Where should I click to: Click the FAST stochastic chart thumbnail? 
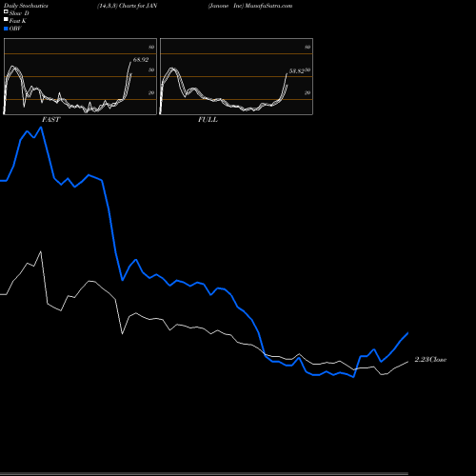[80, 76]
